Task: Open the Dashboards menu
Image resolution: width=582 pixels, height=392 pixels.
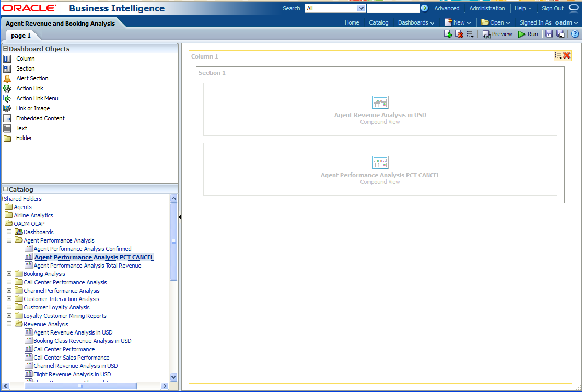Action: click(416, 22)
